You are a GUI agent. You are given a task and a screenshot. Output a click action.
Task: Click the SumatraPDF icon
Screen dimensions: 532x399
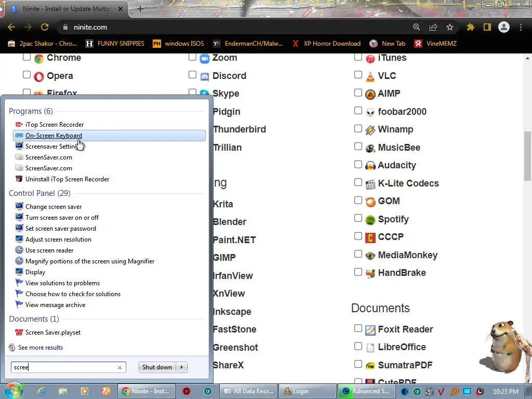(370, 366)
